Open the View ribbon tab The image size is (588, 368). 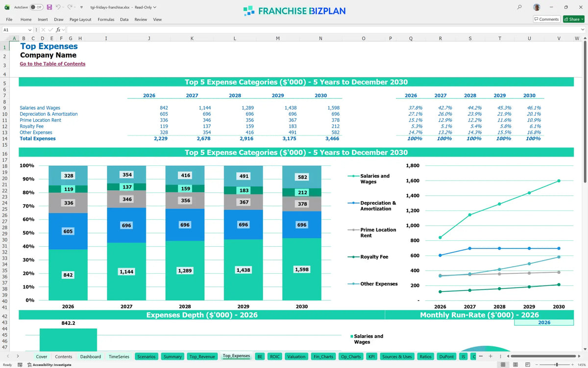(x=157, y=20)
